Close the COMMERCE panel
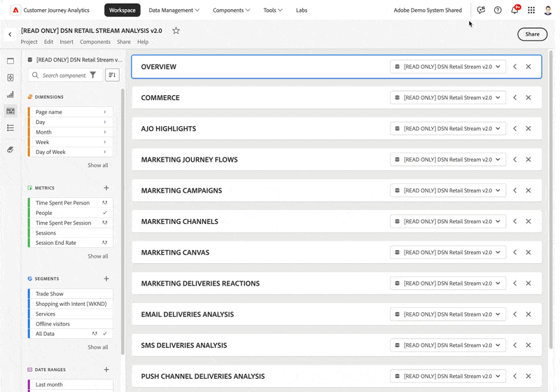This screenshot has height=392, width=560. tap(528, 97)
